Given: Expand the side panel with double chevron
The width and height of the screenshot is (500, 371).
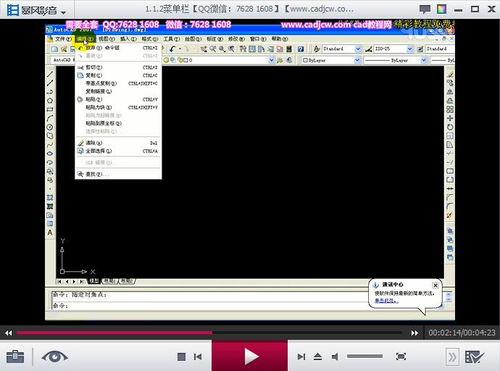Looking at the screenshot, I should [452, 357].
